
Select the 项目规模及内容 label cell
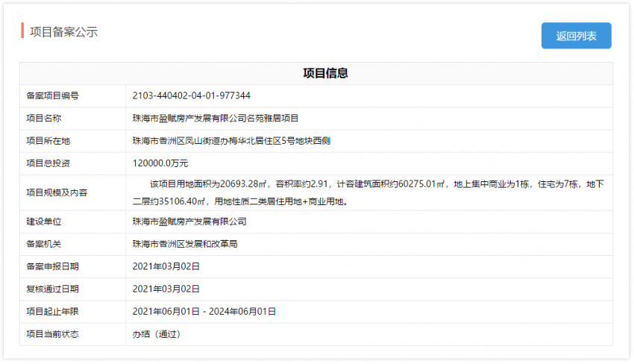(x=73, y=192)
